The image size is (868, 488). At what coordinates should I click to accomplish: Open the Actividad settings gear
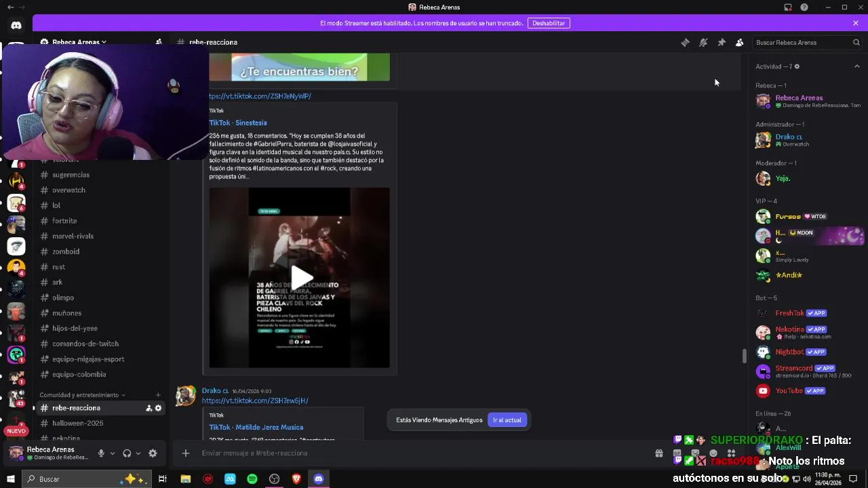(797, 66)
